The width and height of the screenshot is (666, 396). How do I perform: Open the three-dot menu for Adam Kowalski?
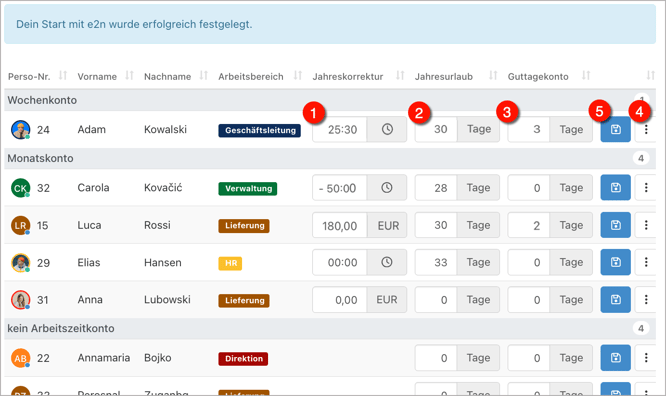click(646, 129)
